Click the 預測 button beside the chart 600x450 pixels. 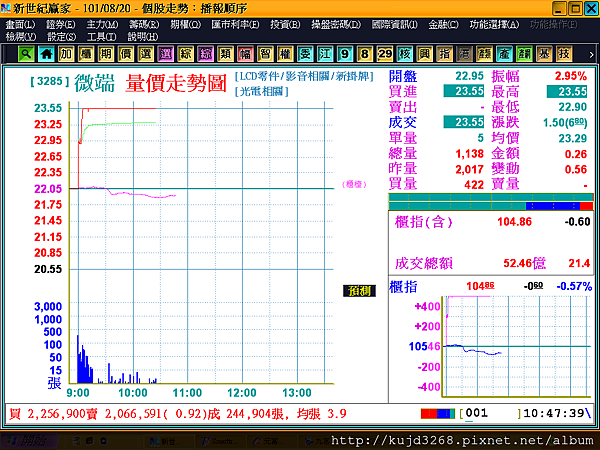click(x=359, y=291)
